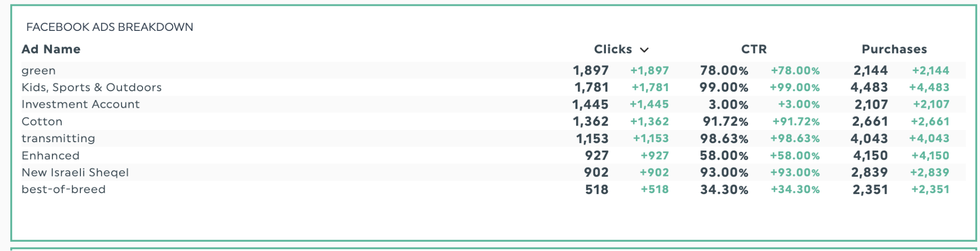Click the Clicks sort chevron arrow
Screen dimensions: 980x251
(644, 50)
